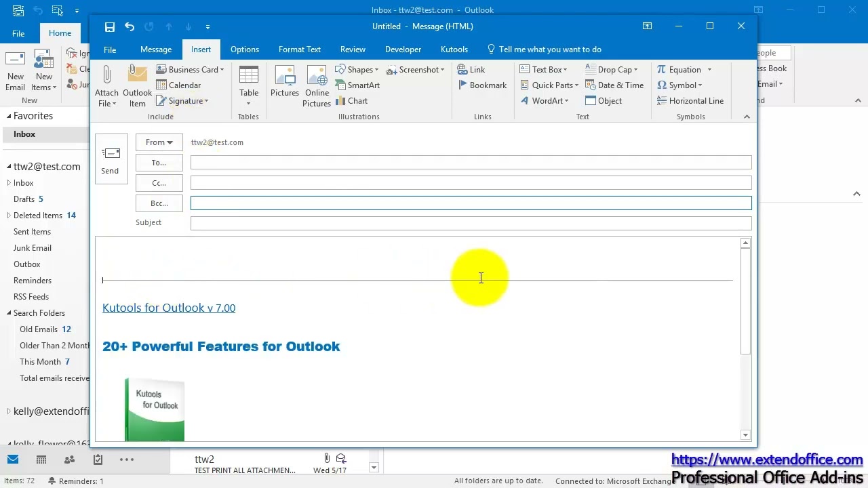This screenshot has width=868, height=488.
Task: Switch to the Format Text tab
Action: (x=300, y=49)
